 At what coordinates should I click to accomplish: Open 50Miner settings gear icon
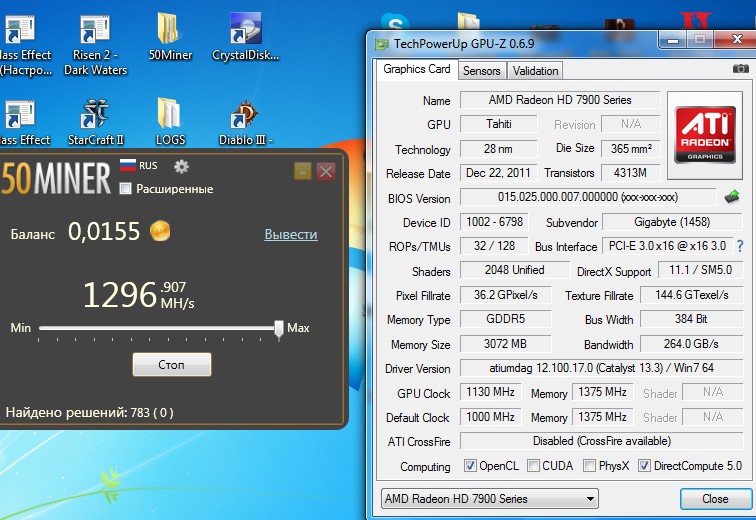pyautogui.click(x=181, y=166)
